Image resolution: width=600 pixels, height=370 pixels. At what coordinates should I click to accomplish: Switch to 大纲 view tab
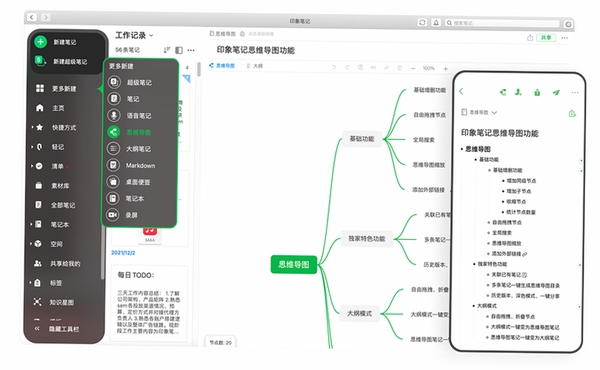[254, 66]
